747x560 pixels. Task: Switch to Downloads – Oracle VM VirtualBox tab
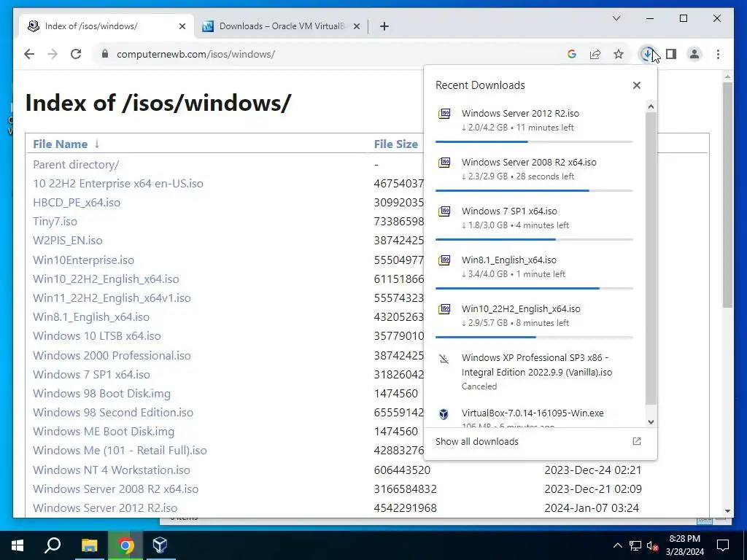(x=282, y=26)
